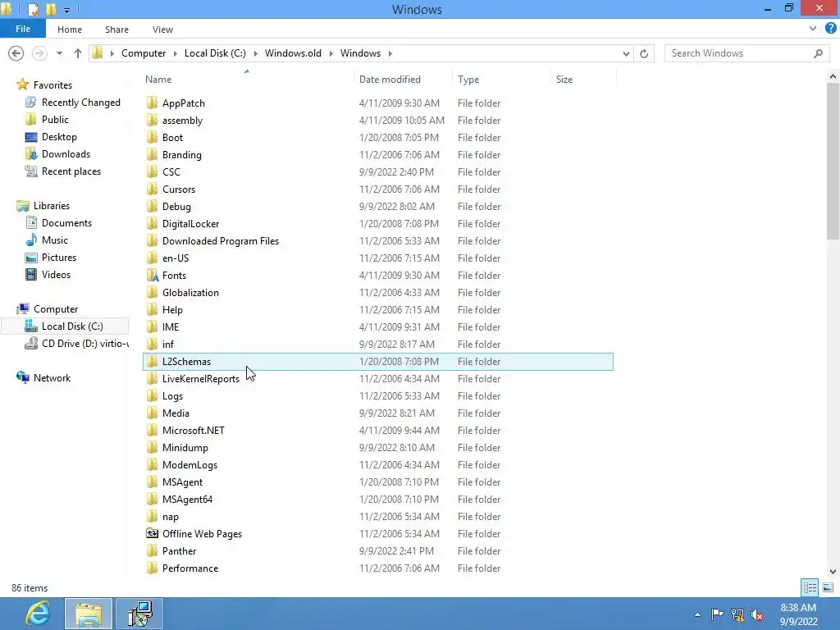840x630 pixels.
Task: Select the Downloaded Program Files folder
Action: click(221, 241)
